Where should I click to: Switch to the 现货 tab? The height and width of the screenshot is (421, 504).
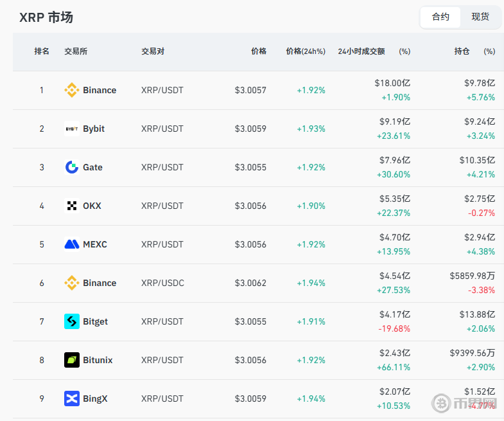tap(480, 17)
